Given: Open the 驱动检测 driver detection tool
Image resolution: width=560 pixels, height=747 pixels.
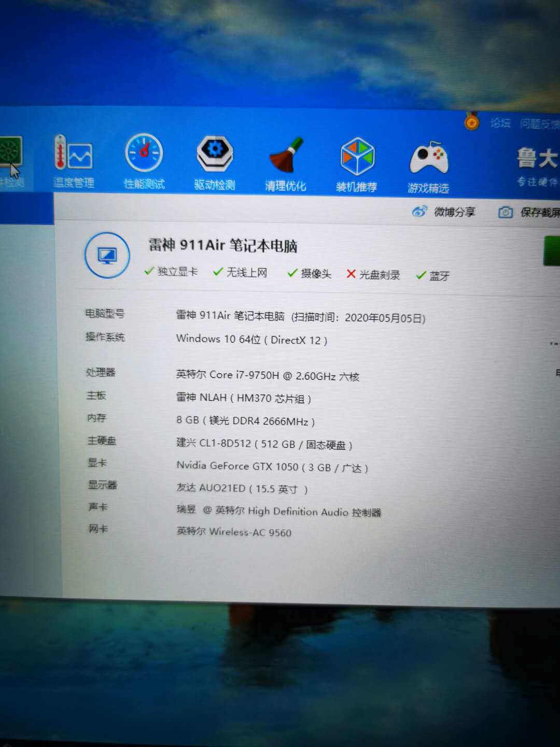Looking at the screenshot, I should [x=215, y=163].
